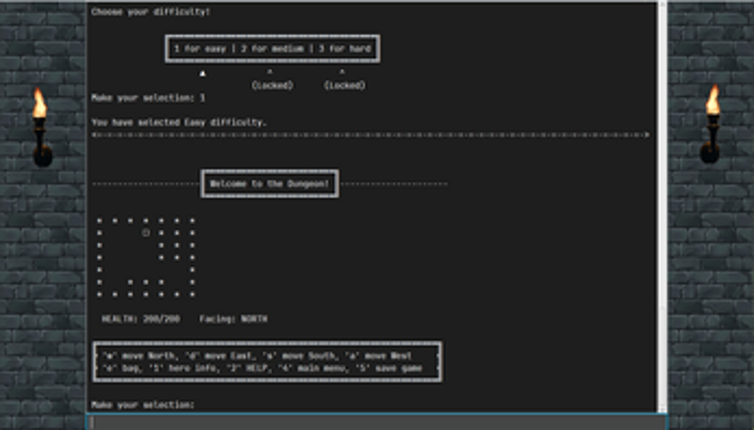The width and height of the screenshot is (754, 430).
Task: Click the player marker on the dungeon map
Action: point(146,233)
